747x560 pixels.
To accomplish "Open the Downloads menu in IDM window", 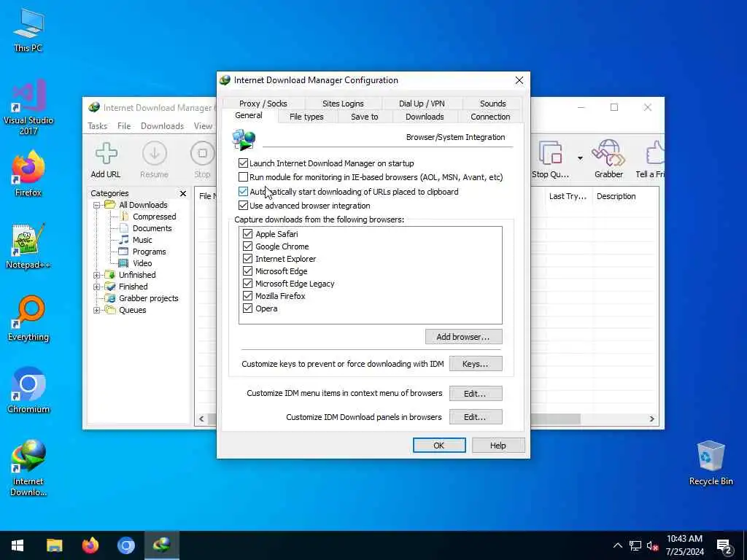I will tap(162, 125).
